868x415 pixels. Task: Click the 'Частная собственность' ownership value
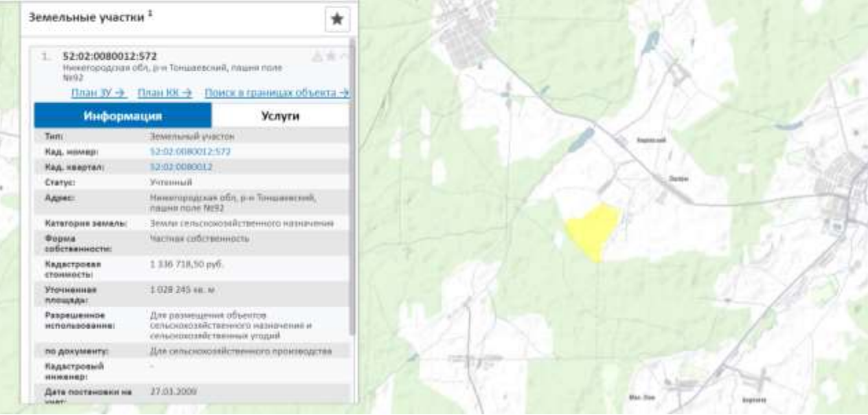click(199, 239)
